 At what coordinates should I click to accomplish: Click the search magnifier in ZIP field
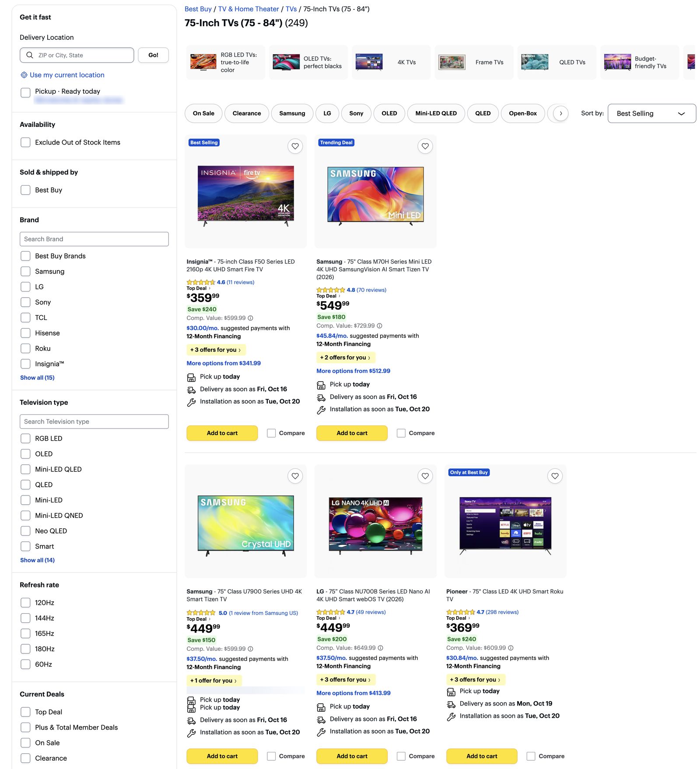(30, 55)
